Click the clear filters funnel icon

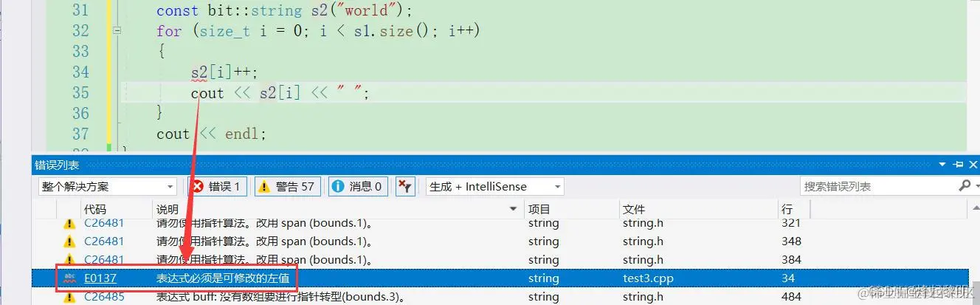pos(404,186)
